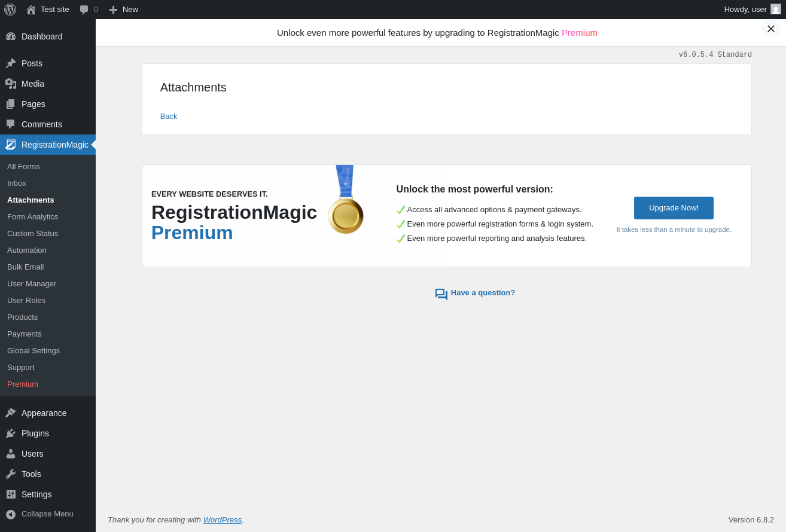The width and height of the screenshot is (786, 532).
Task: Open the Test site home icon
Action: click(x=31, y=10)
